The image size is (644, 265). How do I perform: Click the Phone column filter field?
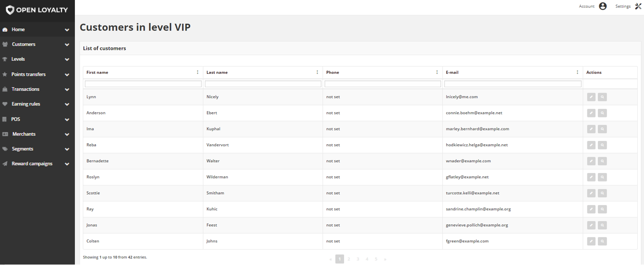click(382, 84)
